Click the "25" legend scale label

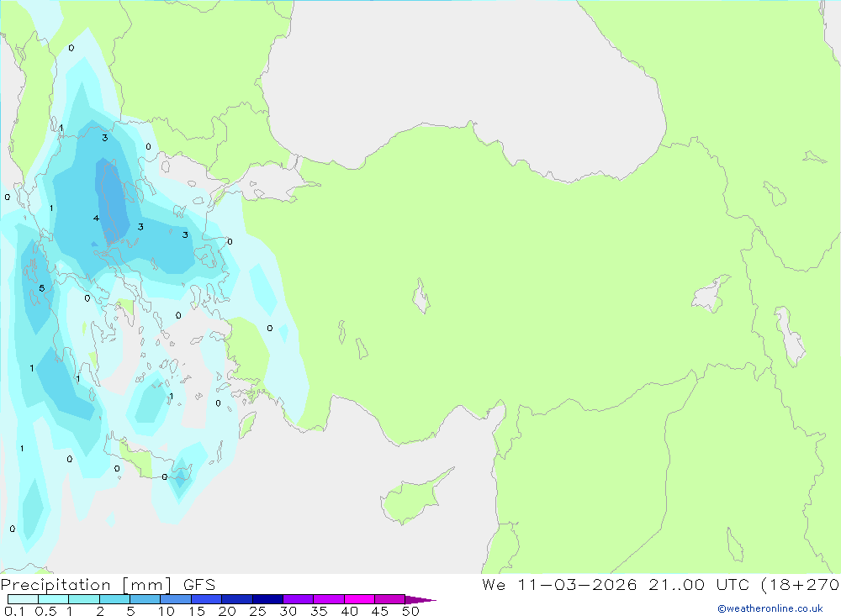pyautogui.click(x=257, y=611)
